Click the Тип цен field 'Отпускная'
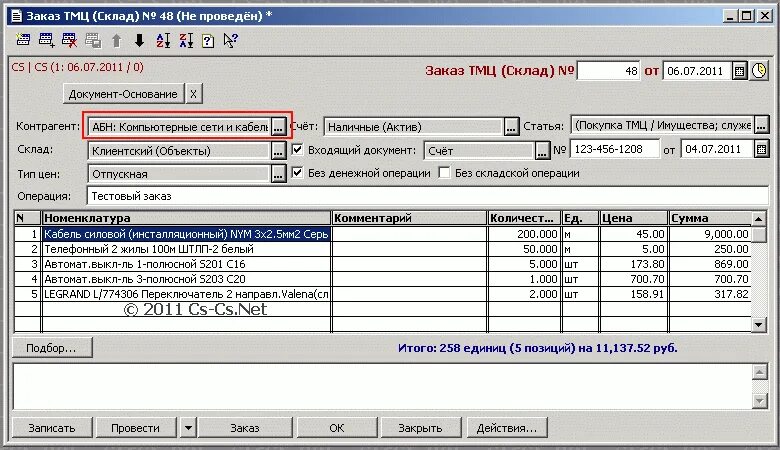 tap(180, 174)
